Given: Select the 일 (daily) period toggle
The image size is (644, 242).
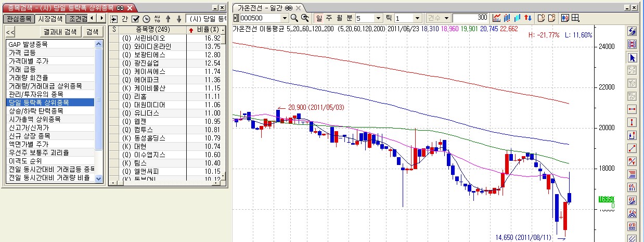Looking at the screenshot, I should coord(317,18).
